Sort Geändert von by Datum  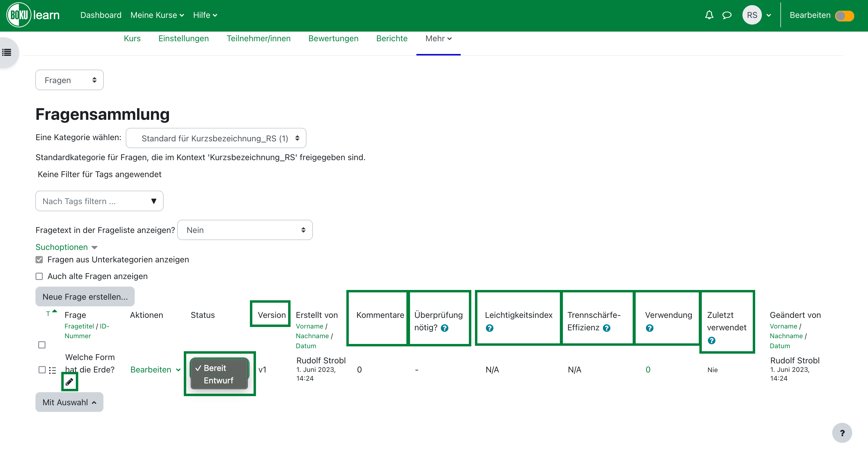[779, 346]
